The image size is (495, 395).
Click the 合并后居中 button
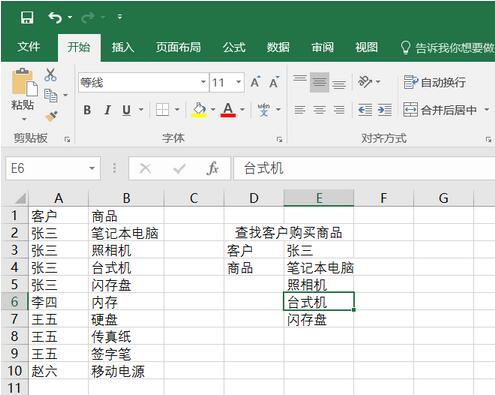440,110
